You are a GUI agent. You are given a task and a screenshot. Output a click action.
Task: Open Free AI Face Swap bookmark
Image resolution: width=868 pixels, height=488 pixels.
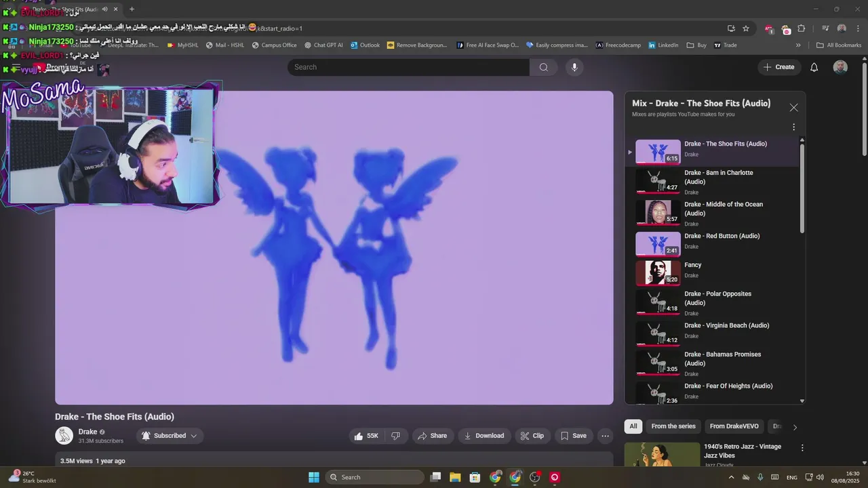tap(488, 45)
